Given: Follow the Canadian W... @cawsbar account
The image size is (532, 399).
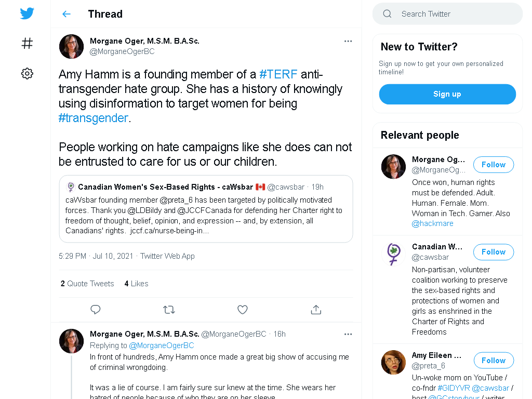Looking at the screenshot, I should point(494,252).
